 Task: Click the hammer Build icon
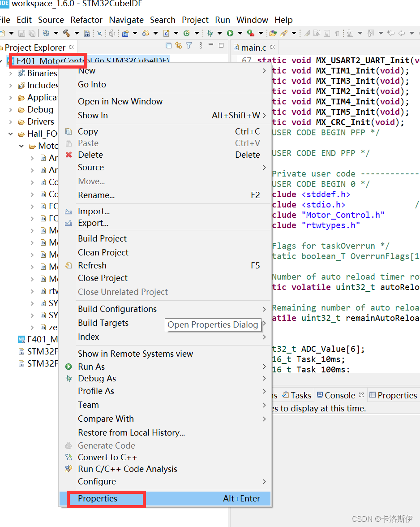click(x=66, y=33)
